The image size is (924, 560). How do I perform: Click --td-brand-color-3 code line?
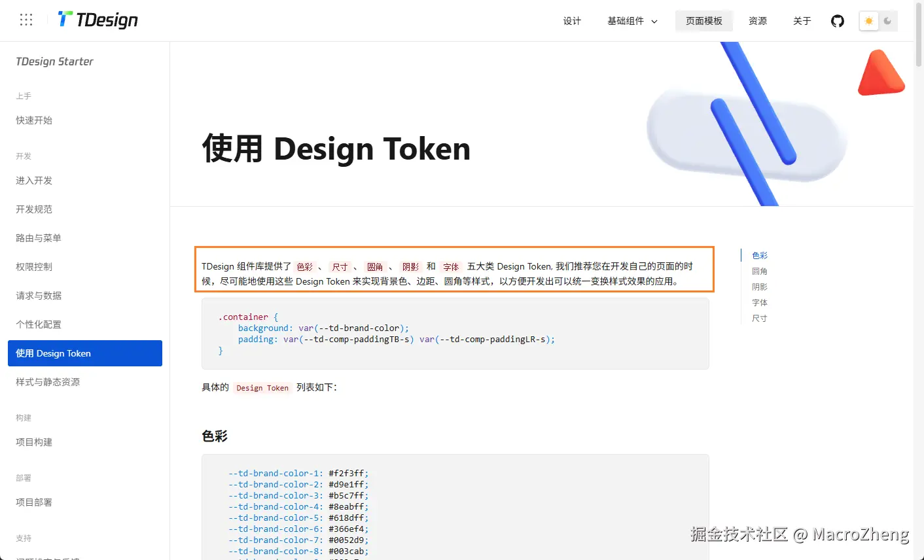click(298, 495)
